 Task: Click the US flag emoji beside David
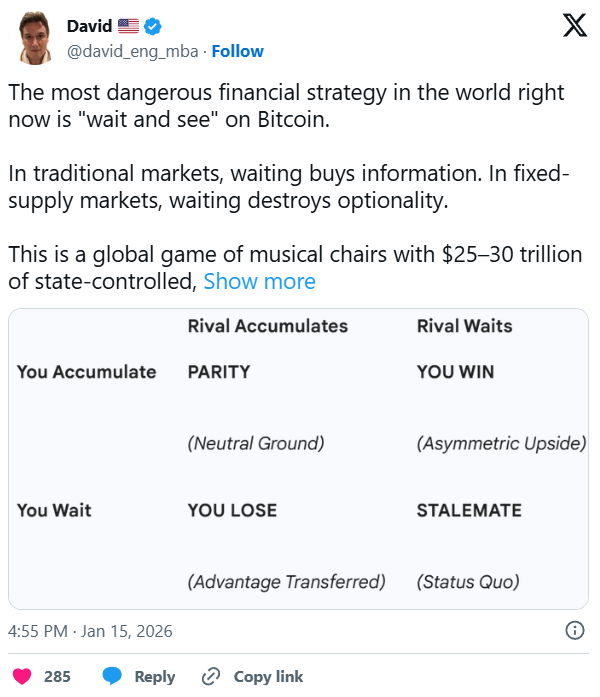(129, 26)
